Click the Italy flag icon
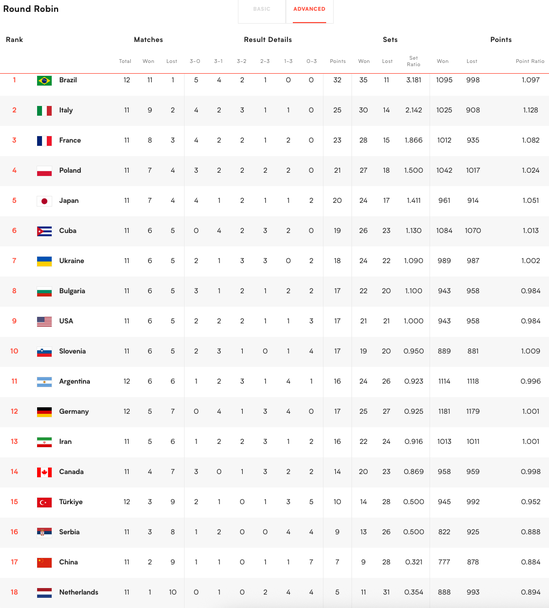 [44, 111]
